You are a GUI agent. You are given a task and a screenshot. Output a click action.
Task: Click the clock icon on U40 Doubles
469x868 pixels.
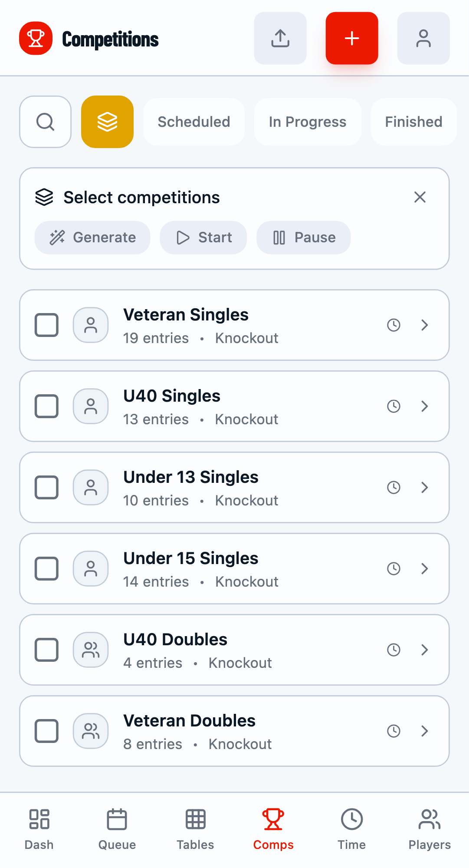tap(394, 650)
